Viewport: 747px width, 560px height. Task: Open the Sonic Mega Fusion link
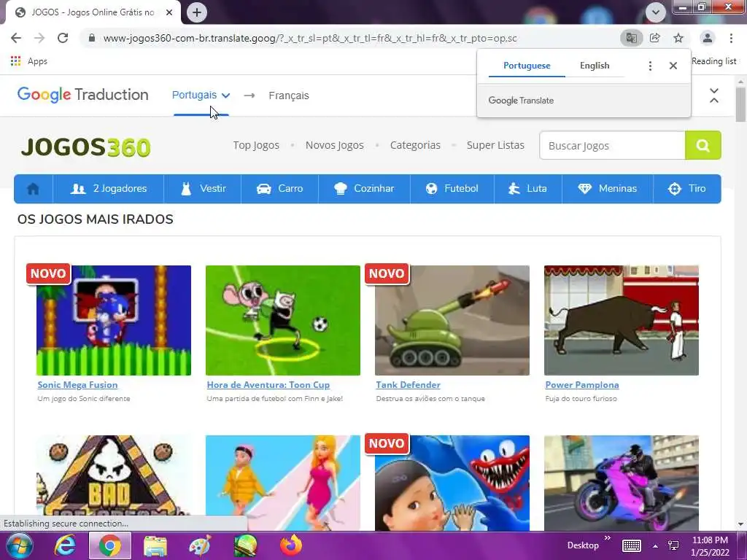pyautogui.click(x=77, y=385)
